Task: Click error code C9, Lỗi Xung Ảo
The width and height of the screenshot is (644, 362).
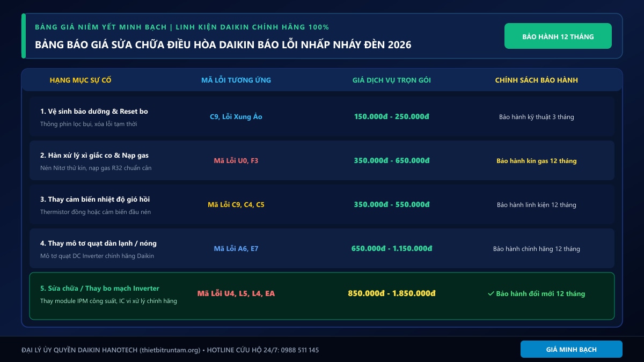Action: click(x=236, y=116)
